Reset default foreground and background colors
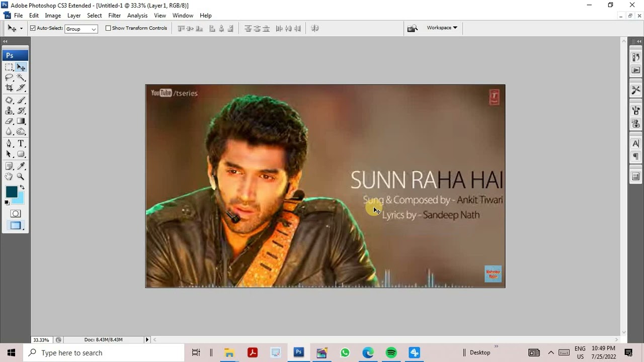Image resolution: width=644 pixels, height=362 pixels. tap(7, 203)
